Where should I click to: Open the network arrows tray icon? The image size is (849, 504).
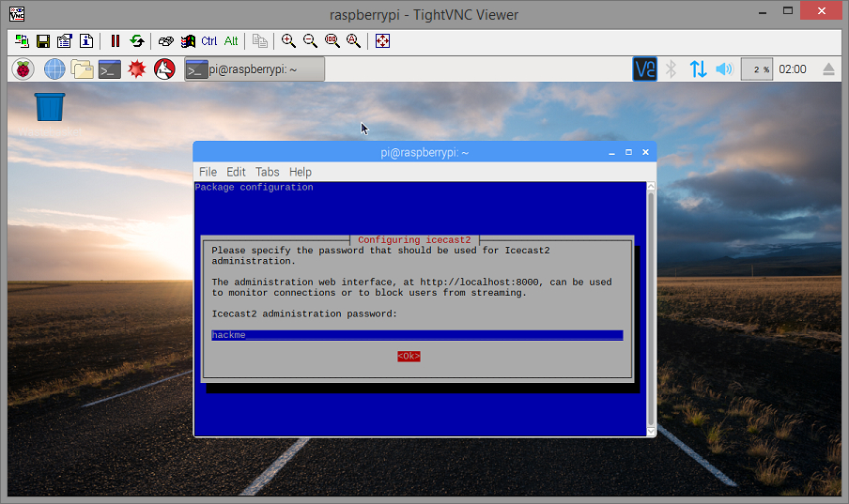click(x=698, y=69)
